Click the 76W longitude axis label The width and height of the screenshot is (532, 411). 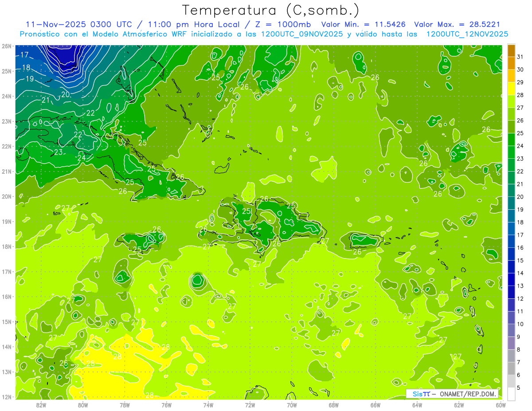pos(166,405)
